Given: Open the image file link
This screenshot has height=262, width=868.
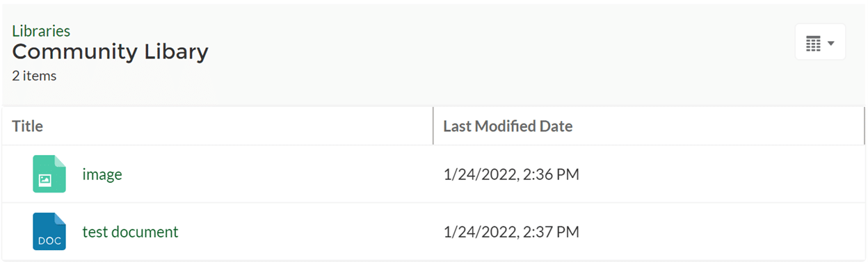Looking at the screenshot, I should click(102, 174).
